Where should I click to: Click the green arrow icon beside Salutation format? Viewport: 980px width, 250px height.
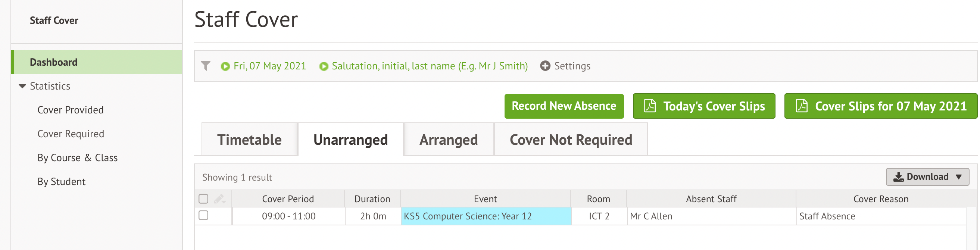point(324,66)
